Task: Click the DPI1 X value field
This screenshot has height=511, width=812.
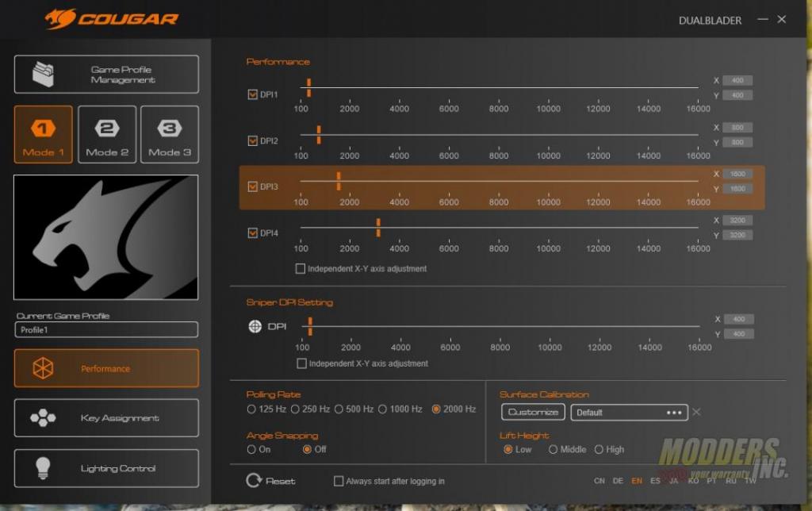Action: pos(737,80)
